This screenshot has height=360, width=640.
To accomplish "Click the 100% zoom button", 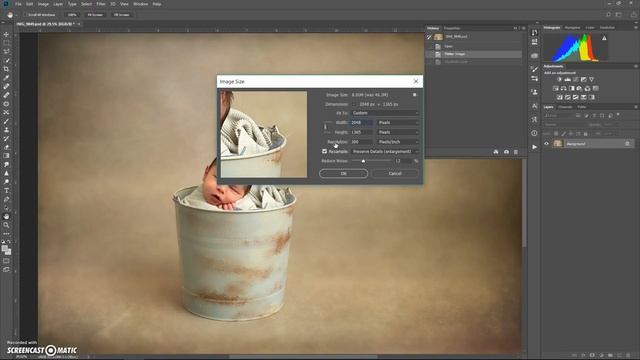I will 72,15.
